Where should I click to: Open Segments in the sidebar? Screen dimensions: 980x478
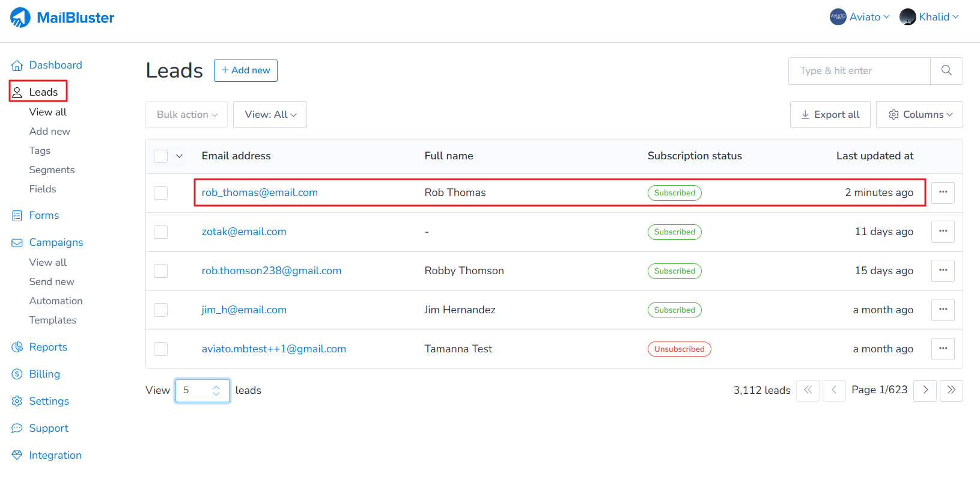click(52, 170)
